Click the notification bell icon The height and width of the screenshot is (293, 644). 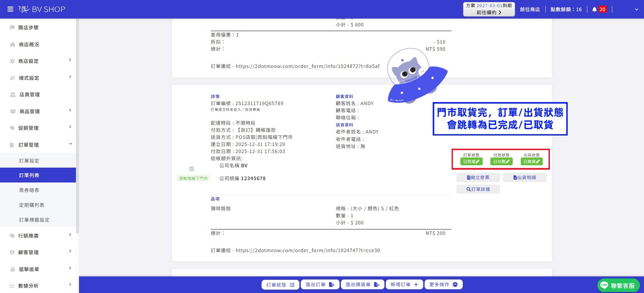(x=594, y=9)
